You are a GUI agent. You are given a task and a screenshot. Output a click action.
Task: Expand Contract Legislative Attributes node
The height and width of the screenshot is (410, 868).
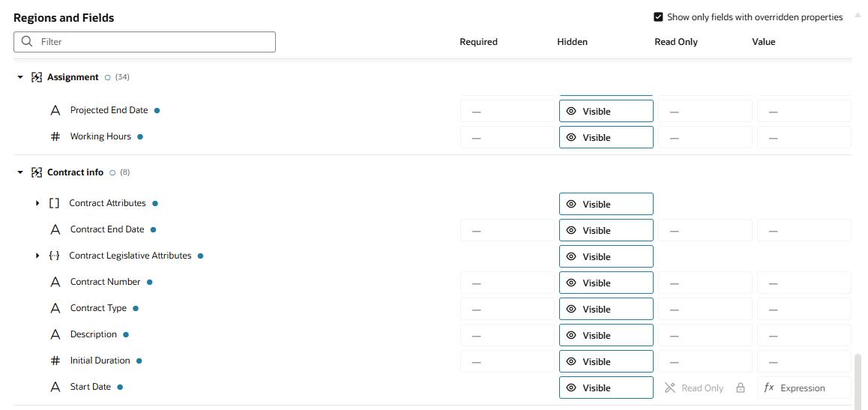coord(37,256)
